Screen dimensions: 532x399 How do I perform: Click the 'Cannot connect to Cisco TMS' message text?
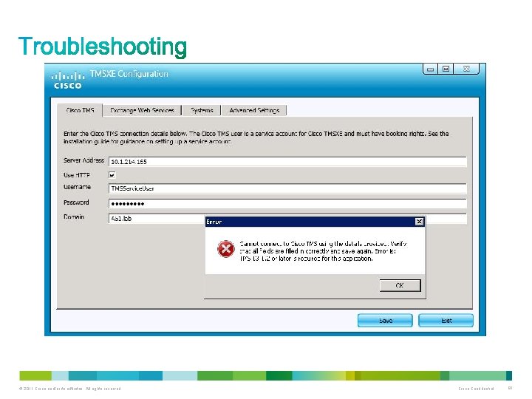[323, 251]
